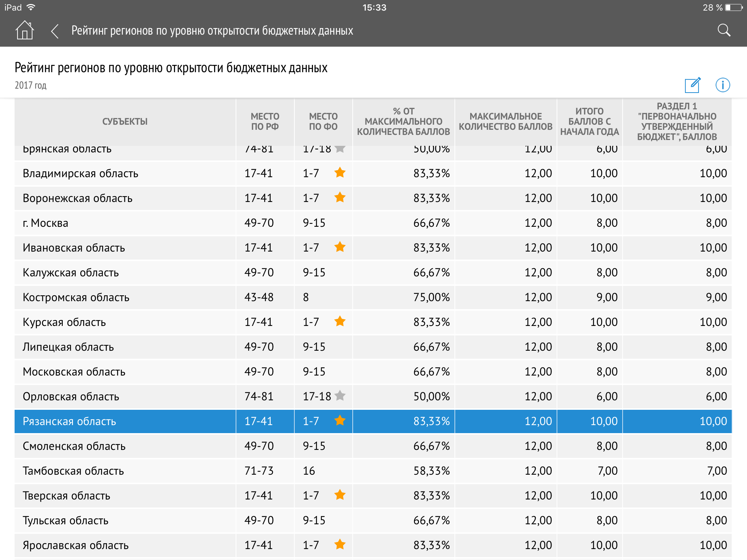Image resolution: width=747 pixels, height=560 pixels.
Task: Sort by the СУБЪЕКТЫ column header
Action: 125,122
